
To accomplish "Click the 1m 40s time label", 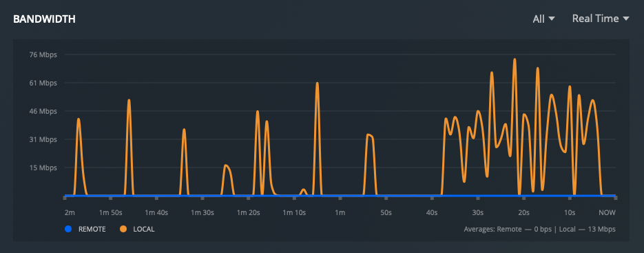I will coord(156,213).
